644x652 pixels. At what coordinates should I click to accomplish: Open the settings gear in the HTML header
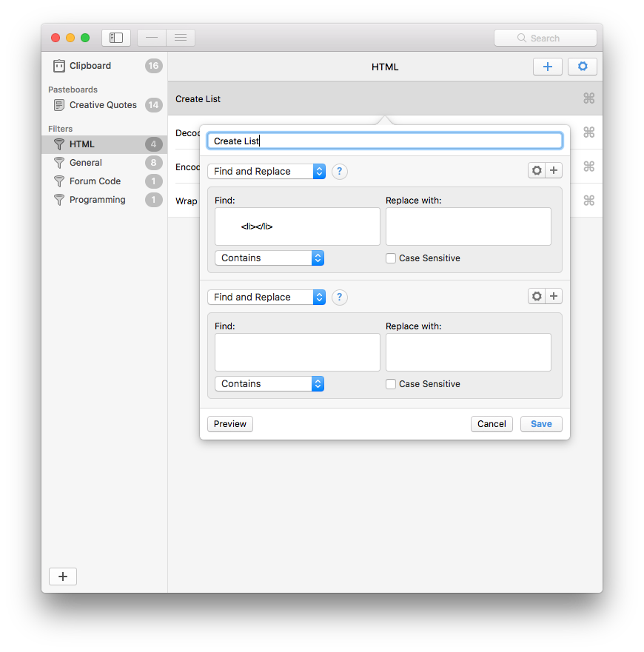pyautogui.click(x=582, y=66)
